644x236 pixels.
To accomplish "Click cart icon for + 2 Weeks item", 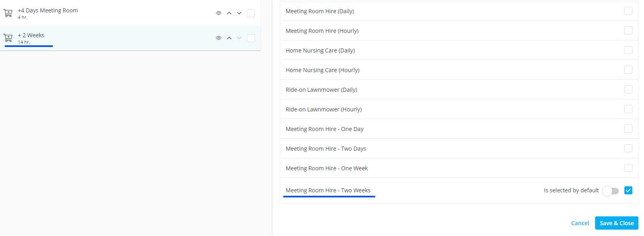I will [x=8, y=38].
